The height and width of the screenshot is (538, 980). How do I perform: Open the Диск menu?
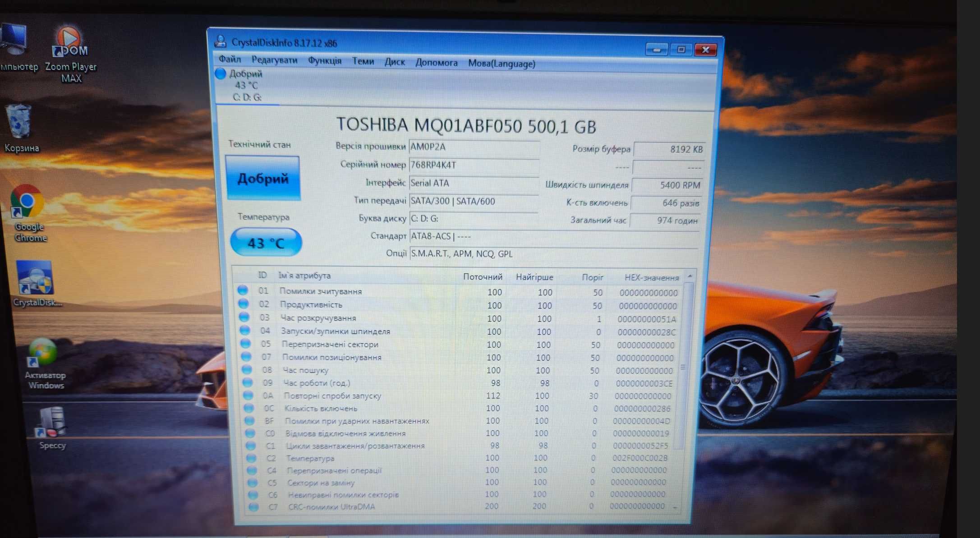(x=395, y=62)
